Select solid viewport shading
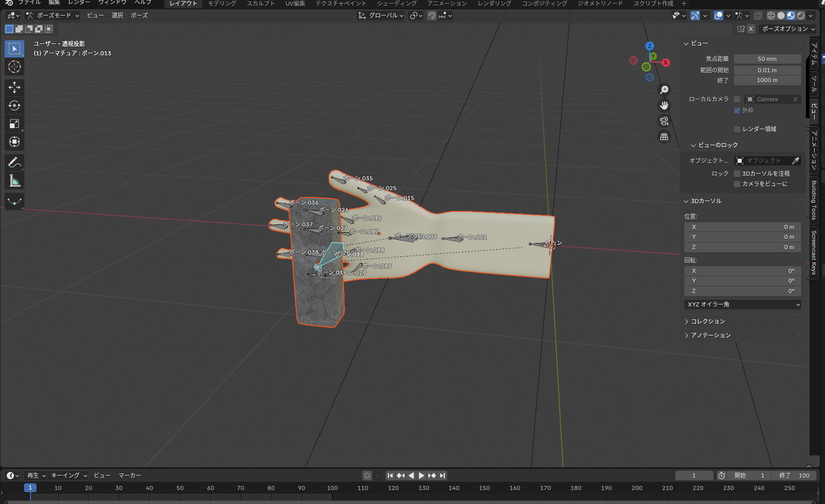 click(781, 16)
